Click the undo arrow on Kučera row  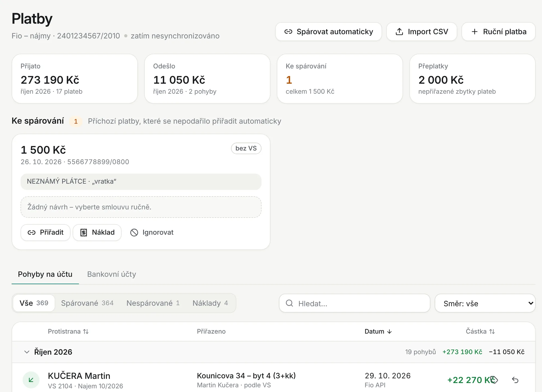tap(515, 380)
